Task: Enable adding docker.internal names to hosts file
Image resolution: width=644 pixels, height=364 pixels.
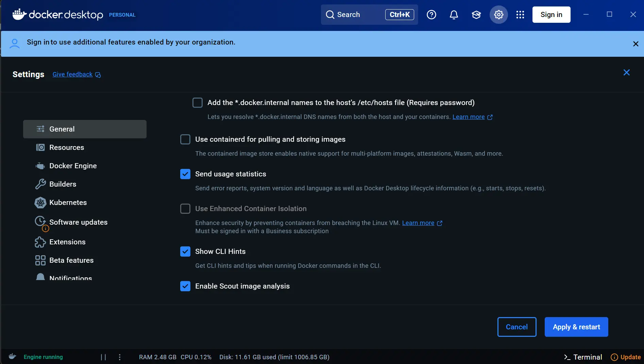Action: [198, 103]
